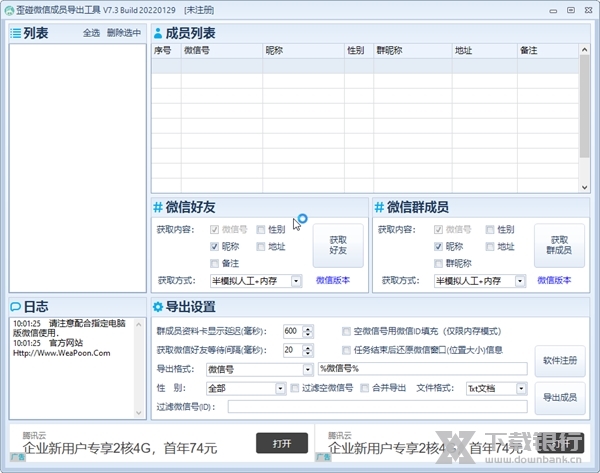The width and height of the screenshot is (600, 473).
Task: Toggle 合并导出 checkbox
Action: coord(365,388)
